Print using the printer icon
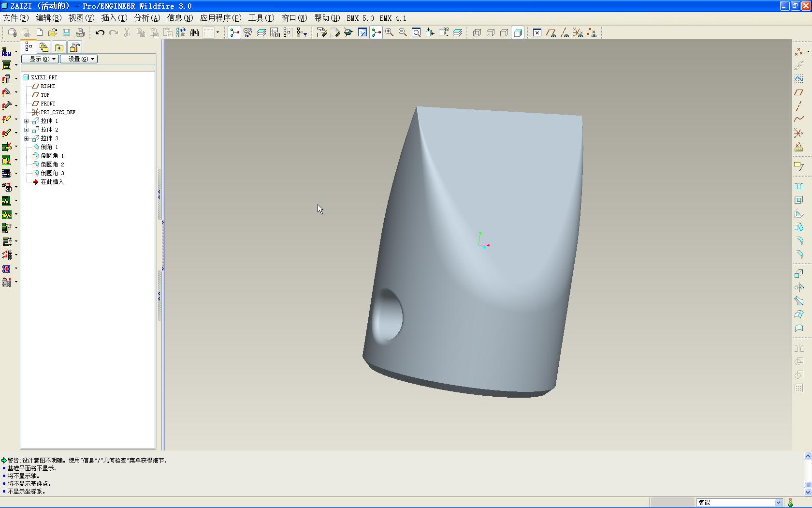812x508 pixels. [80, 32]
